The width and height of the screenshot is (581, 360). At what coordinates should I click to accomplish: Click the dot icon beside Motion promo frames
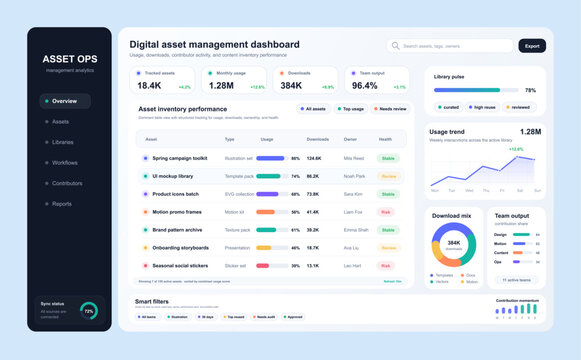(x=145, y=212)
